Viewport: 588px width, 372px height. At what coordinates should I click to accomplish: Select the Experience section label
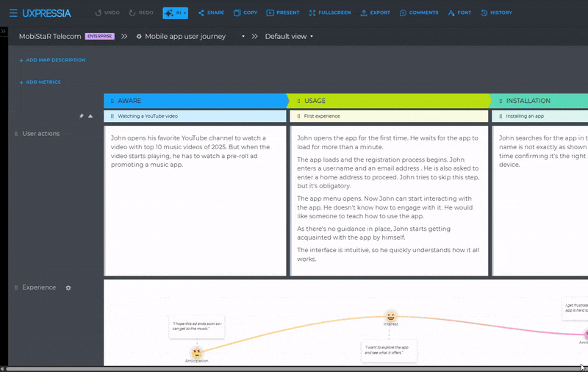tap(39, 287)
